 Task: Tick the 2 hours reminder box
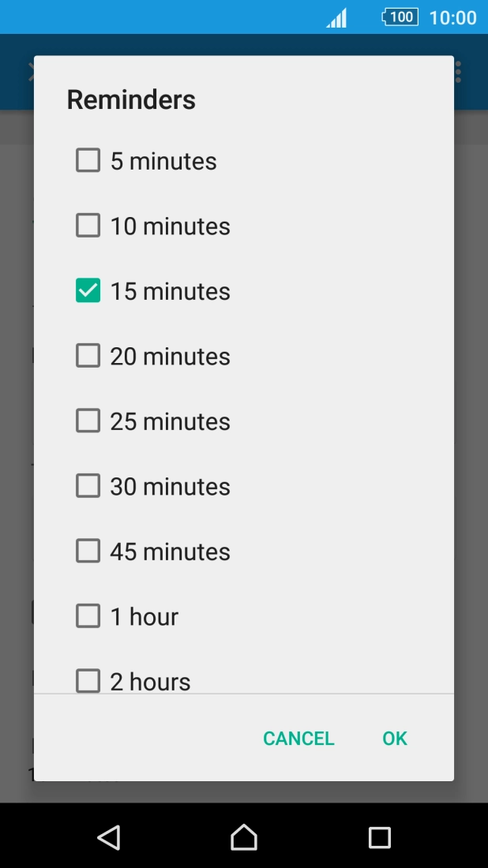tap(88, 680)
